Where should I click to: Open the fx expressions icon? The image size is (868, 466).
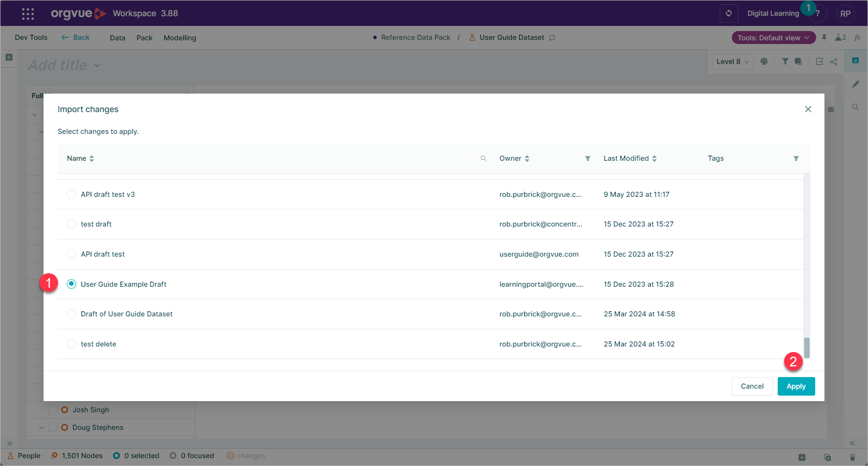857,38
